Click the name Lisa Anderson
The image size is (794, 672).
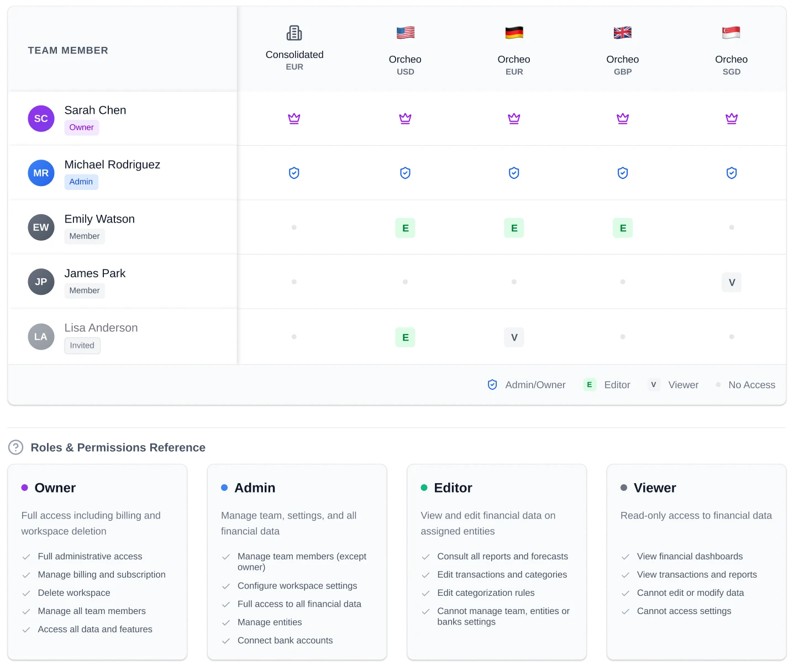(101, 328)
